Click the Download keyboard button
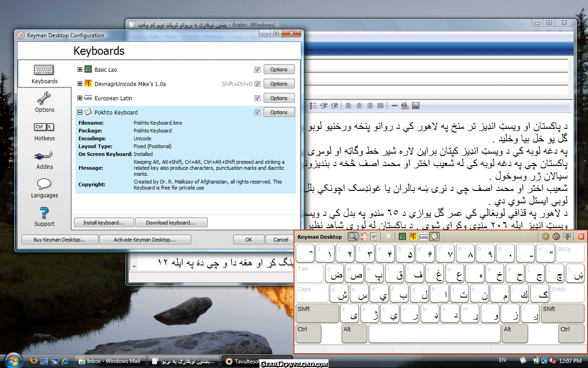This screenshot has height=368, width=588. tap(171, 223)
